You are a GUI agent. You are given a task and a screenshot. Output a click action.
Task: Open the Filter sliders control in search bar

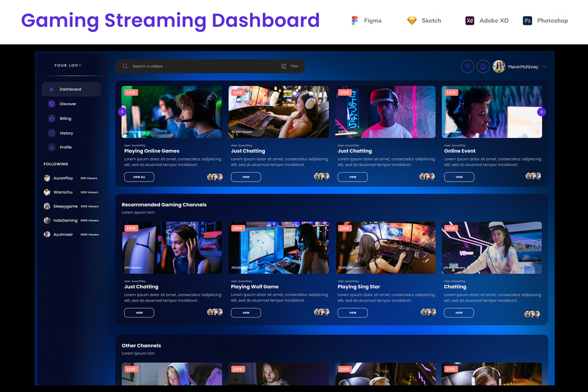point(283,66)
